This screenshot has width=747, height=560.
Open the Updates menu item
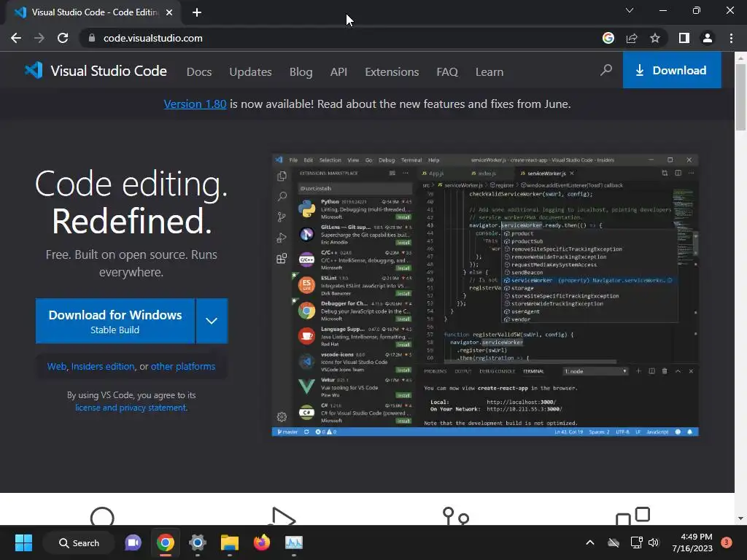(251, 72)
